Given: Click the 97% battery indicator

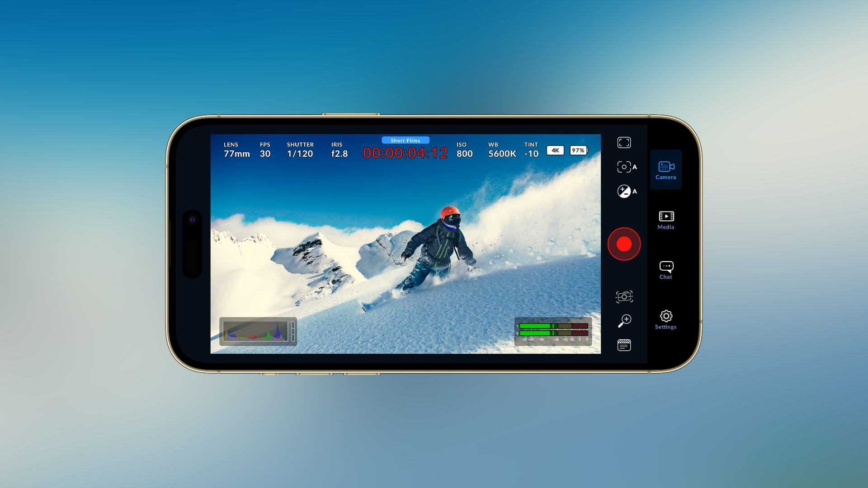Looking at the screenshot, I should pyautogui.click(x=578, y=150).
